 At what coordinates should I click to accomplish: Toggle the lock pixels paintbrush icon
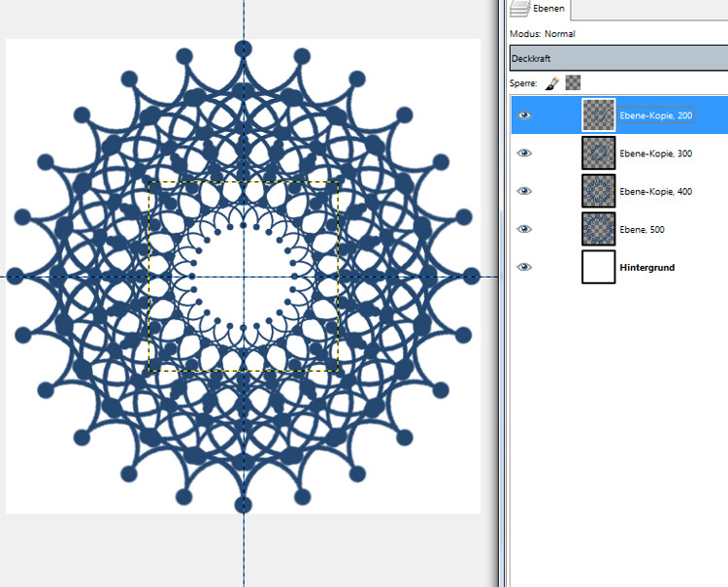(x=551, y=83)
